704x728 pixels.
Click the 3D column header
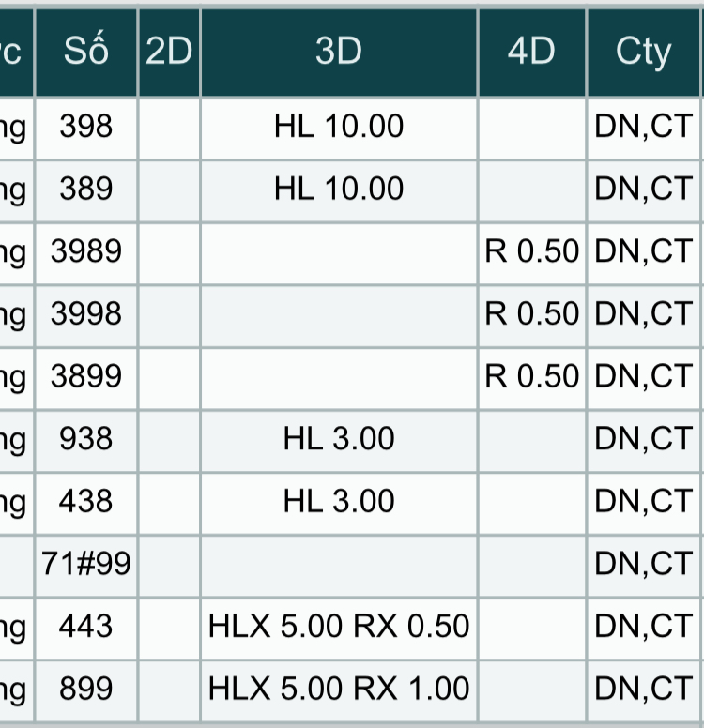pyautogui.click(x=339, y=53)
